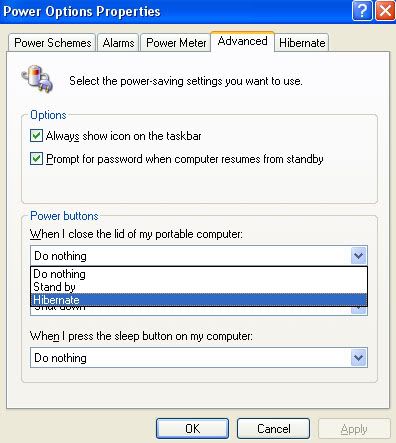The width and height of the screenshot is (396, 443).
Task: Confirm settings with the OK button
Action: (x=193, y=428)
